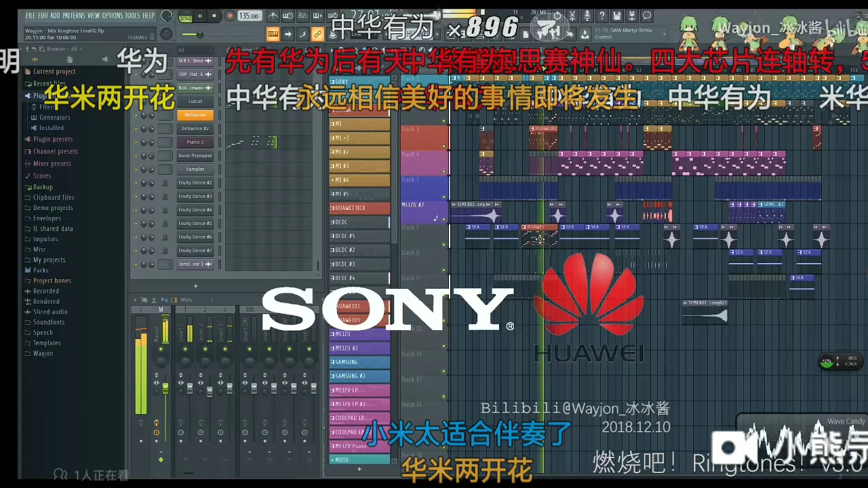Save the project with the floppy disk icon
The height and width of the screenshot is (488, 868).
pos(617,15)
